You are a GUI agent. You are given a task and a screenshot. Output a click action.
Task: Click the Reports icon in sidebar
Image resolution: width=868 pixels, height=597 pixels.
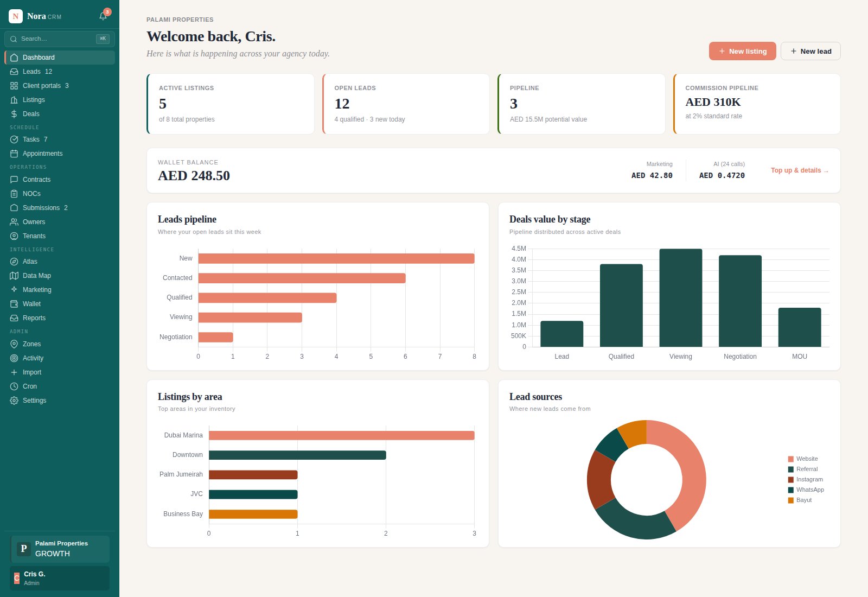(14, 318)
